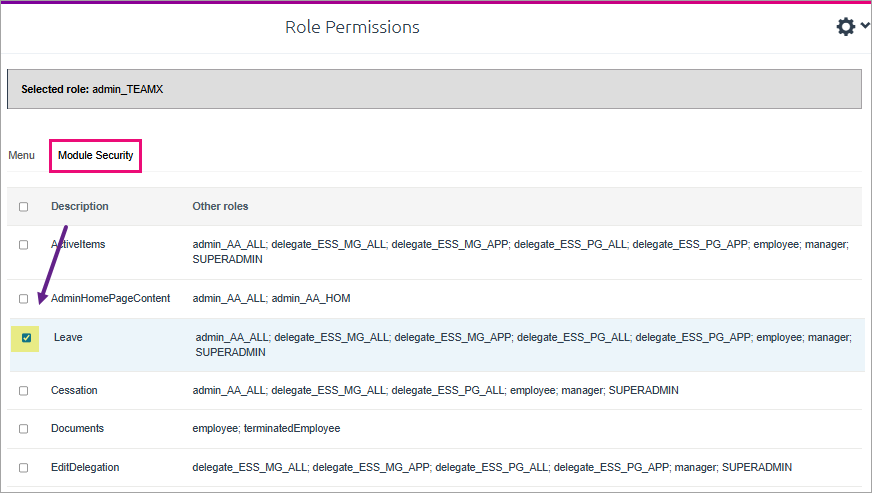Check the EditDelegation checkbox

pos(24,467)
